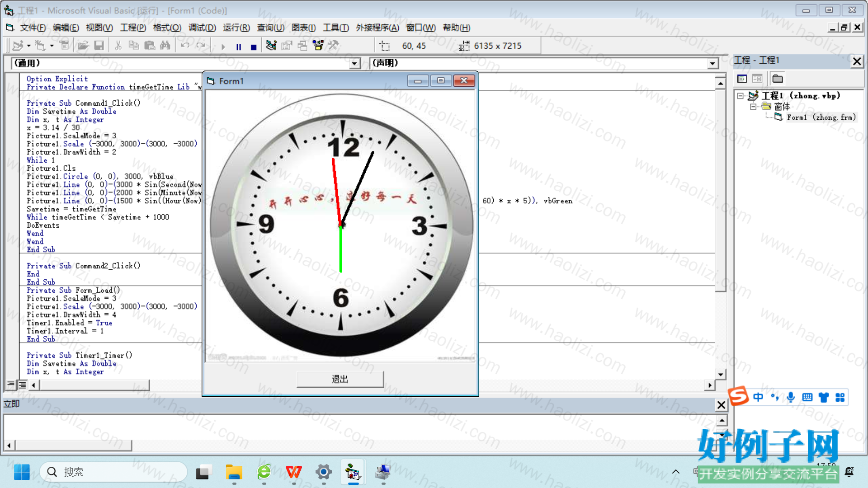Open the IME soft keyboard icon
The image size is (868, 488).
(807, 397)
